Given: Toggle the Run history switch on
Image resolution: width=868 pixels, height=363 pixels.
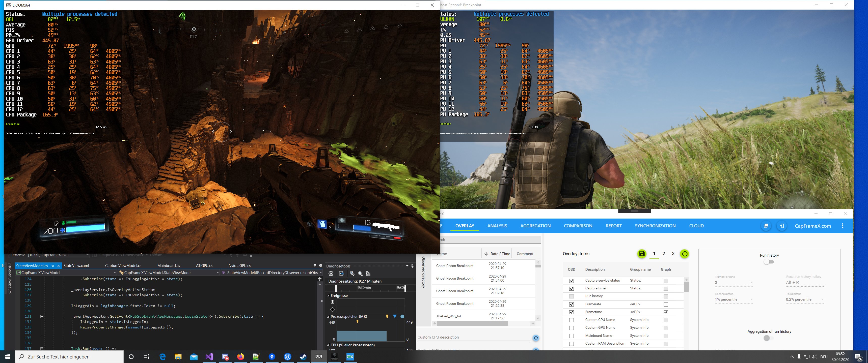Looking at the screenshot, I should point(769,262).
